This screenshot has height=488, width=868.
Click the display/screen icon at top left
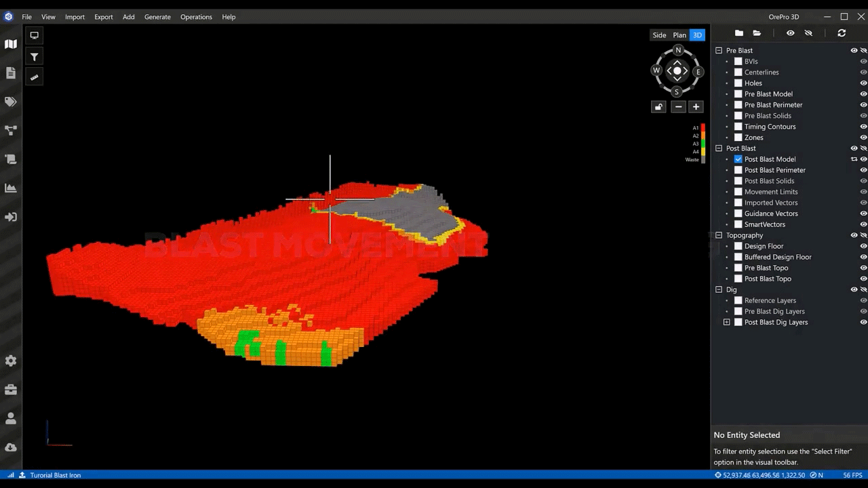(x=34, y=35)
